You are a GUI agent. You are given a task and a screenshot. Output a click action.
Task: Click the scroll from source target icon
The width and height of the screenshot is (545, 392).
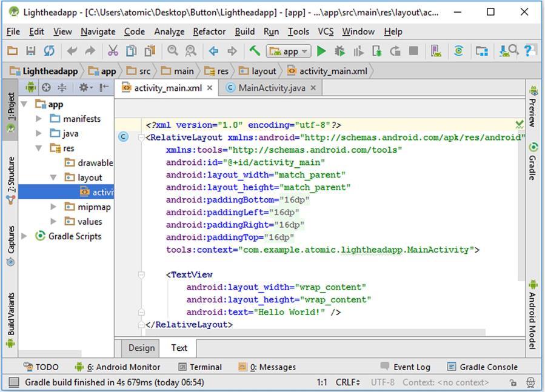point(46,88)
